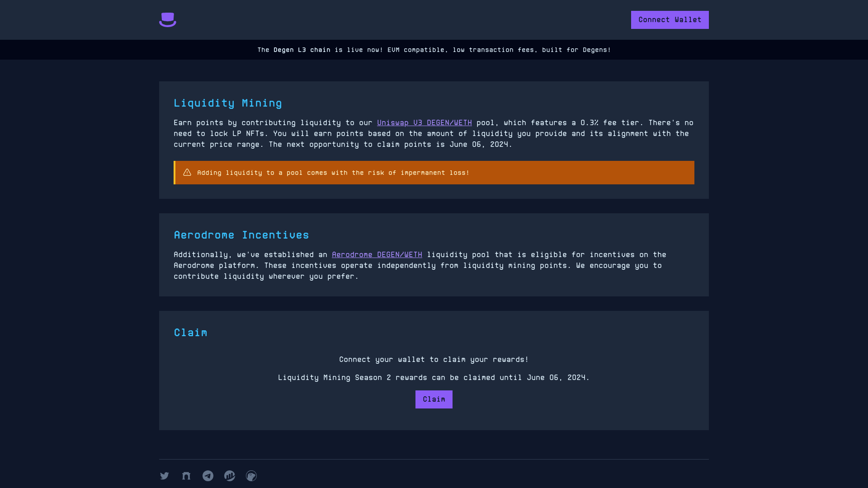Image resolution: width=868 pixels, height=488 pixels.
Task: Click the Connect Wallet button
Action: pos(670,20)
